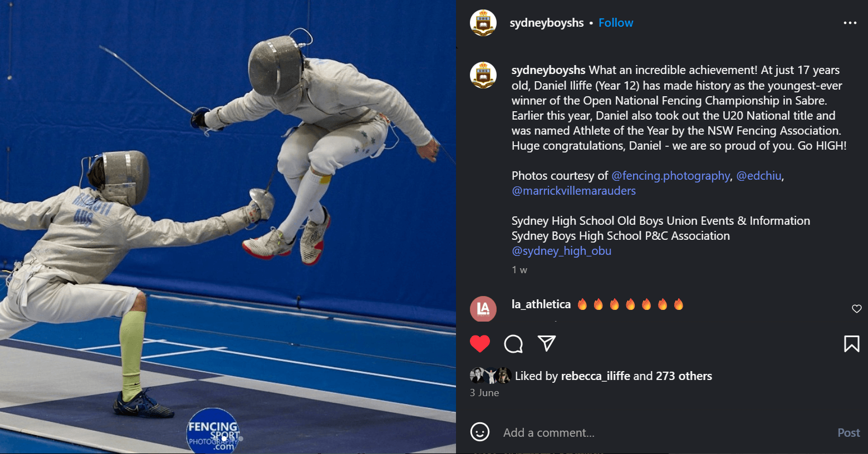The height and width of the screenshot is (454, 868).
Task: Open the @sydney_high_obu mention
Action: (561, 251)
